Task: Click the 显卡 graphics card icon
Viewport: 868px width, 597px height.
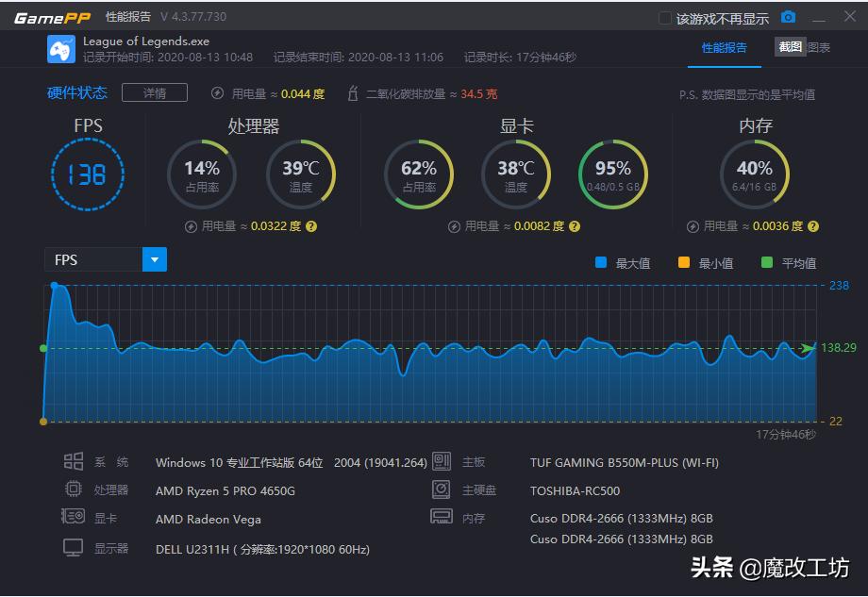Action: click(75, 516)
